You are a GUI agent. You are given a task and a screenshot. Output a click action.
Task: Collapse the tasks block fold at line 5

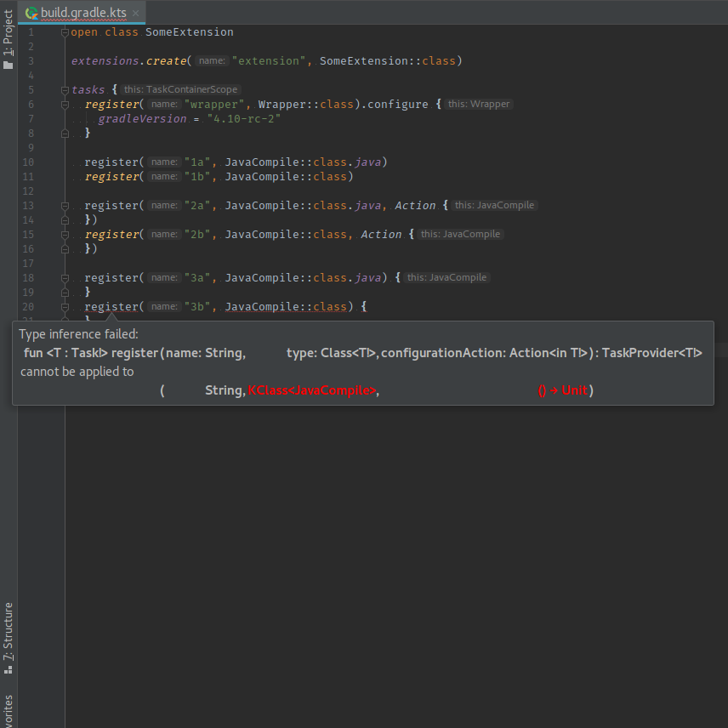pyautogui.click(x=65, y=90)
